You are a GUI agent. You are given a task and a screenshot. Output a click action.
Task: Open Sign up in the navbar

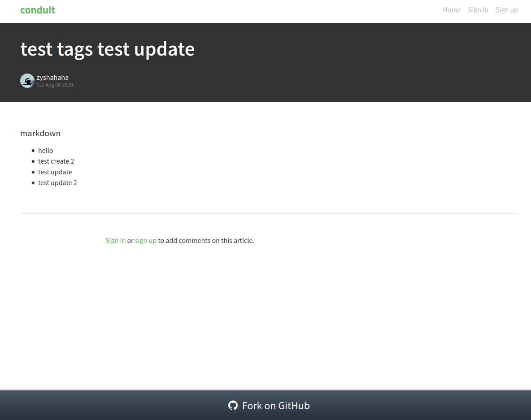tap(507, 10)
